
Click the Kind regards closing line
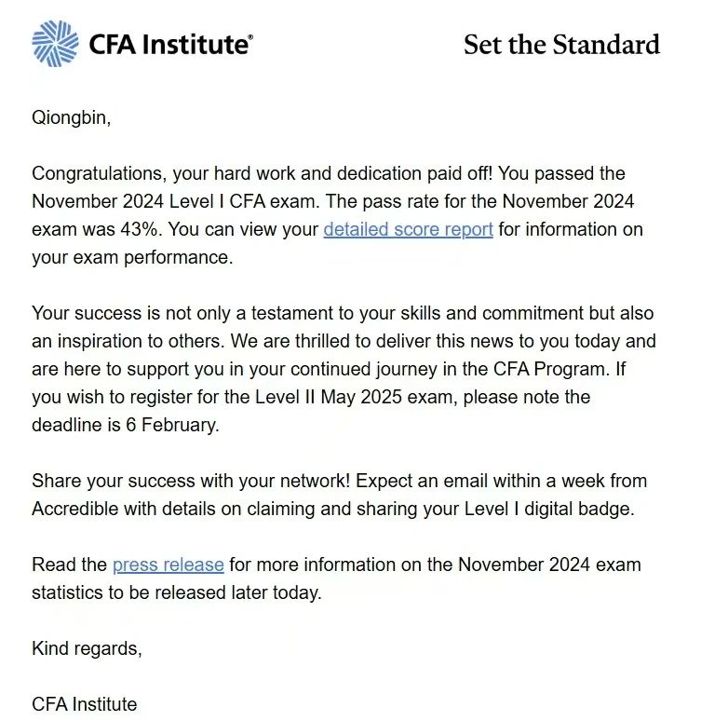point(87,648)
